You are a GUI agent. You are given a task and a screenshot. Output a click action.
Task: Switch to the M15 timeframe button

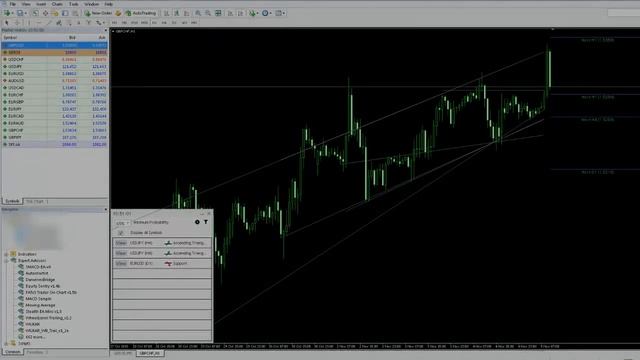point(134,23)
